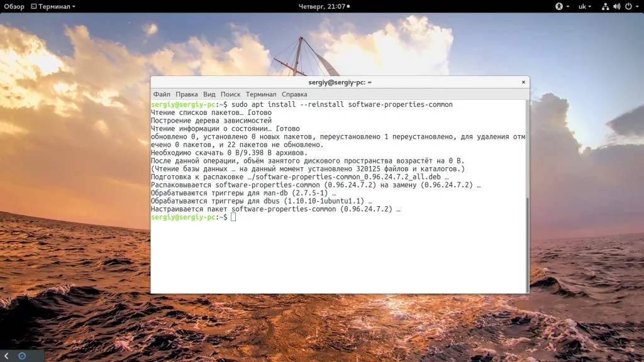Open the Вид menu

click(x=209, y=94)
